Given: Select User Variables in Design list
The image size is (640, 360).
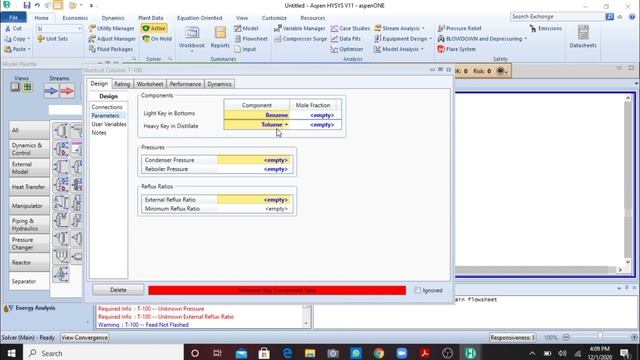Looking at the screenshot, I should 109,124.
